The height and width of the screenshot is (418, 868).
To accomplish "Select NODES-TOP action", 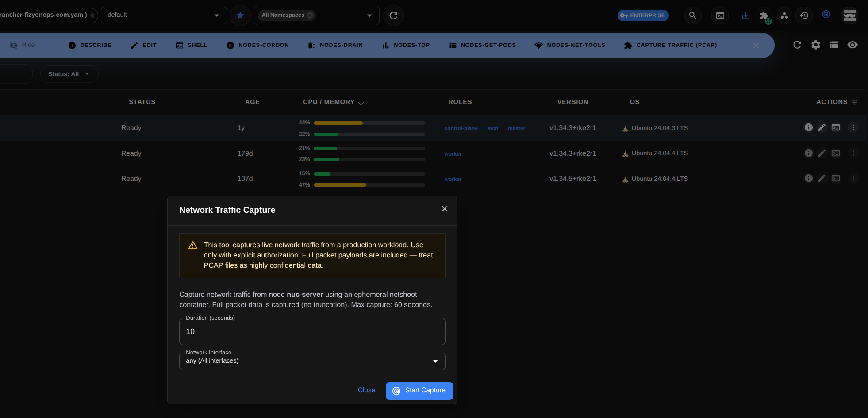I will 406,45.
